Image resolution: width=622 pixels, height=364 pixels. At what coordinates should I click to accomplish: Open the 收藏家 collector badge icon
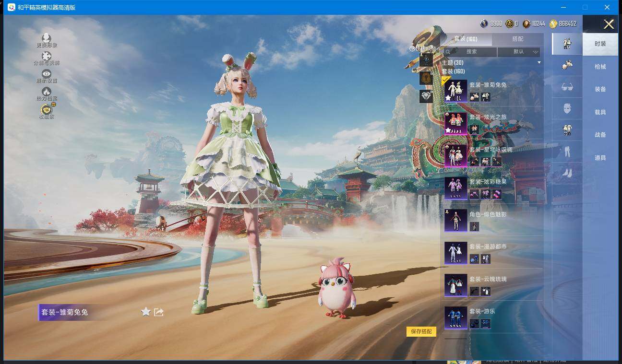point(47,110)
